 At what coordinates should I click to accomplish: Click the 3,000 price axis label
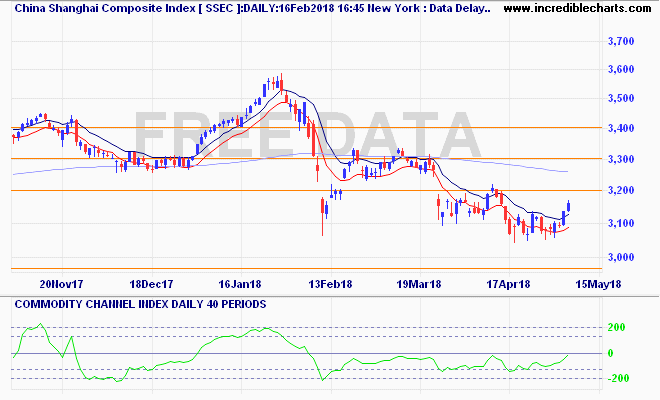(x=621, y=257)
